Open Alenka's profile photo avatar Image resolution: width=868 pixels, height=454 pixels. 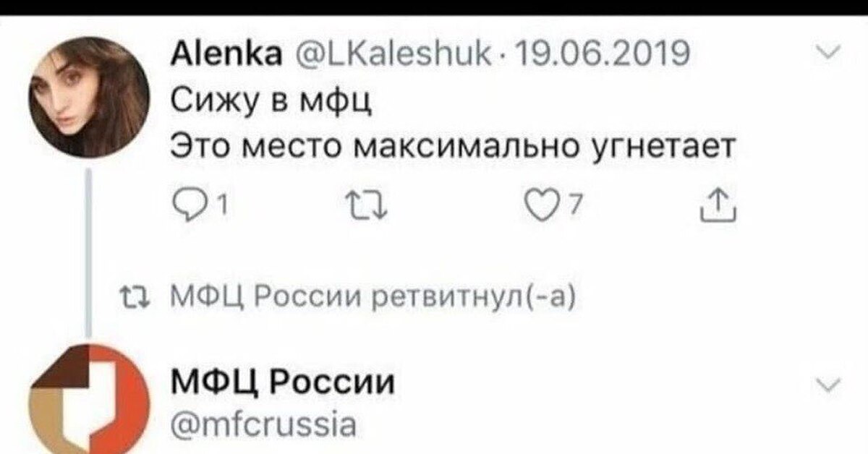coord(89,98)
